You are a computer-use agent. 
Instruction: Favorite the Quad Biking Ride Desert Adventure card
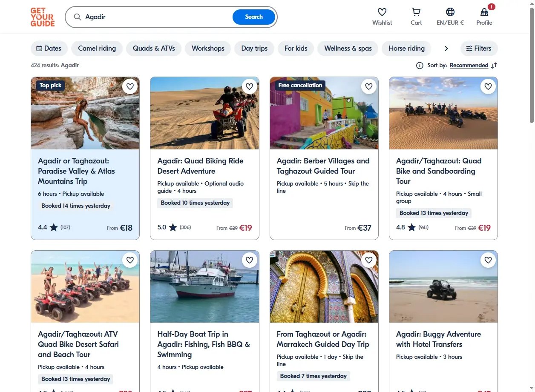click(250, 86)
